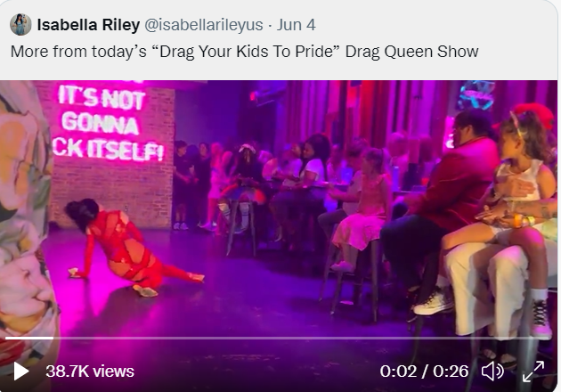Click the 38.7K views counter
Screen dimensions: 561x392
(x=90, y=372)
